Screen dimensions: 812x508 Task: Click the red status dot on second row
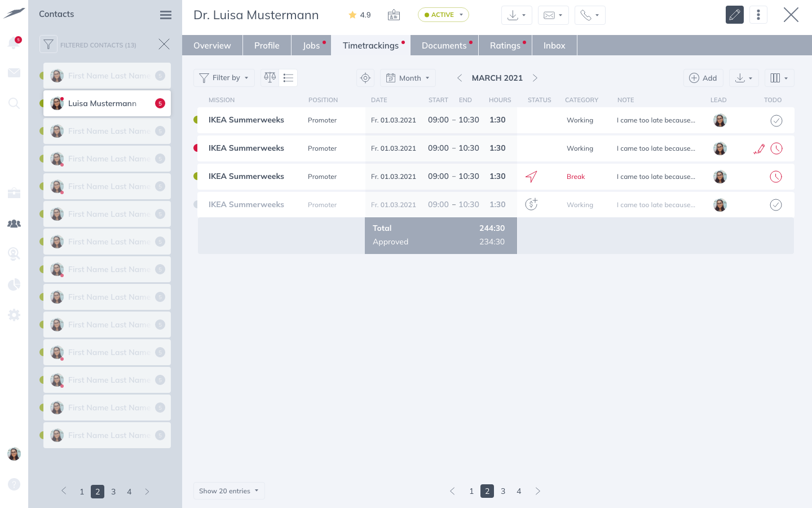[196, 148]
